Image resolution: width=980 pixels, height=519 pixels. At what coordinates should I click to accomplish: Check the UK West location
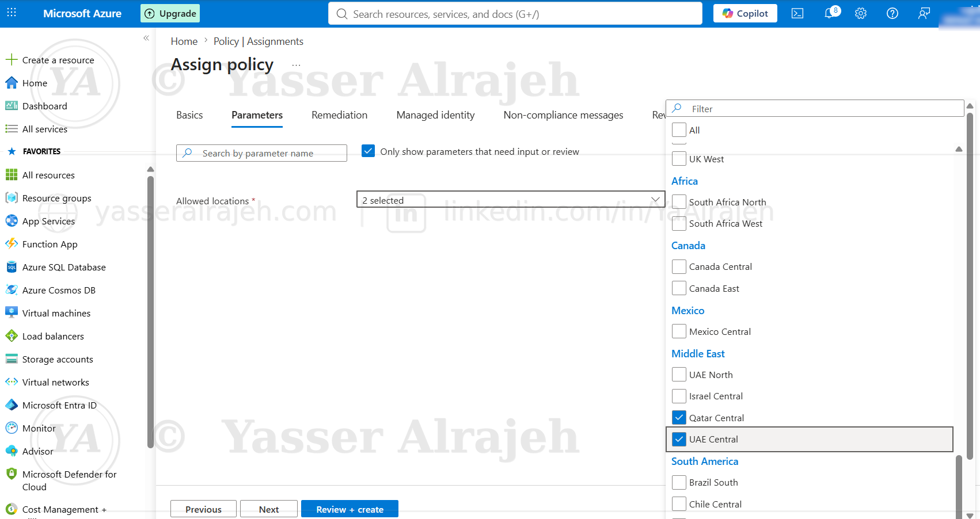point(679,159)
